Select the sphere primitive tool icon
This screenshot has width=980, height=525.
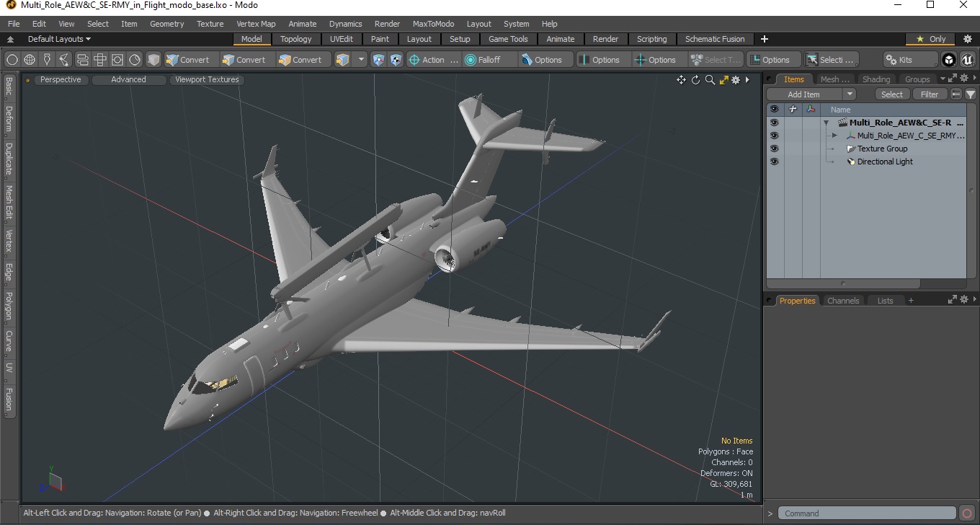tap(12, 60)
